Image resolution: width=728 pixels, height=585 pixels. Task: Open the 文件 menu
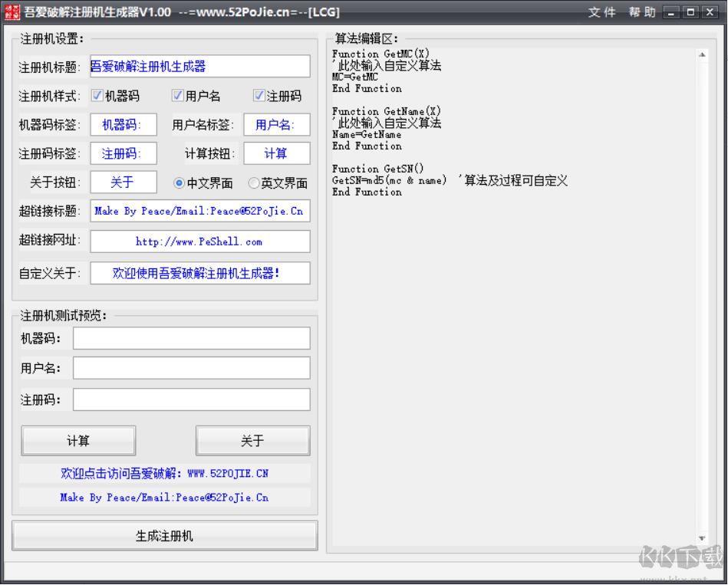(x=602, y=12)
